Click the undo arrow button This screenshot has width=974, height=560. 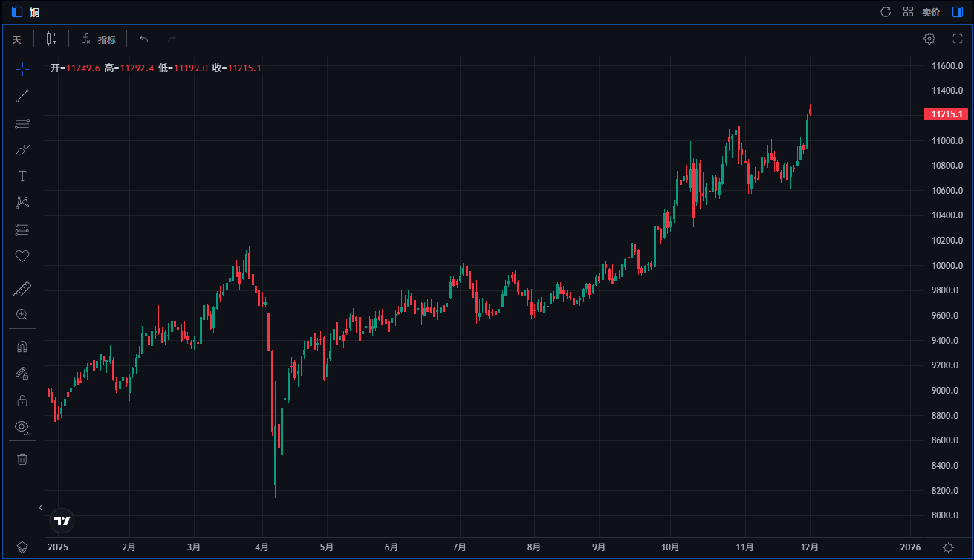[144, 39]
